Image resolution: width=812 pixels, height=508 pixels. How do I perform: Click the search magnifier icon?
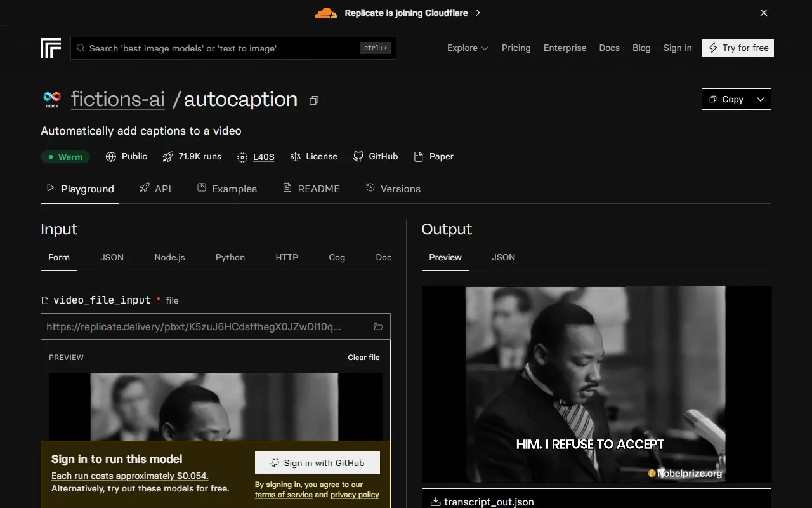[x=80, y=48]
